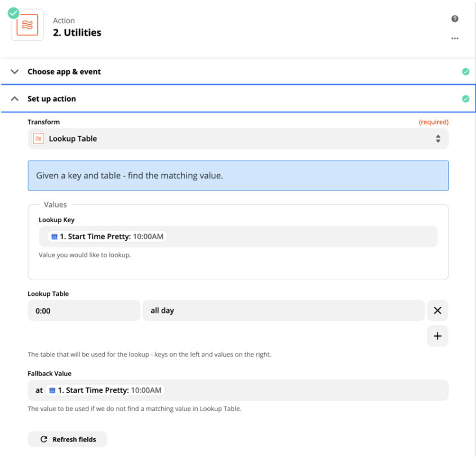Expand the Choose app & event section
The height and width of the screenshot is (459, 476).
tap(15, 72)
